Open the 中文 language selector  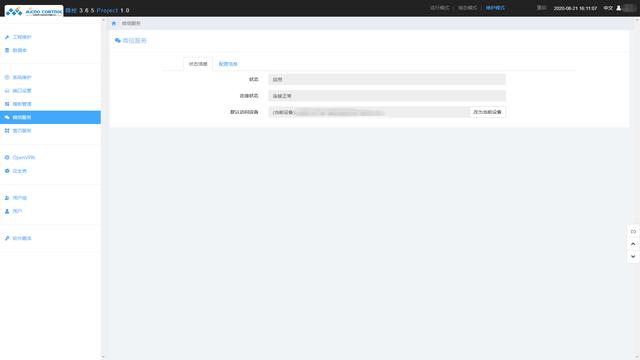(608, 8)
